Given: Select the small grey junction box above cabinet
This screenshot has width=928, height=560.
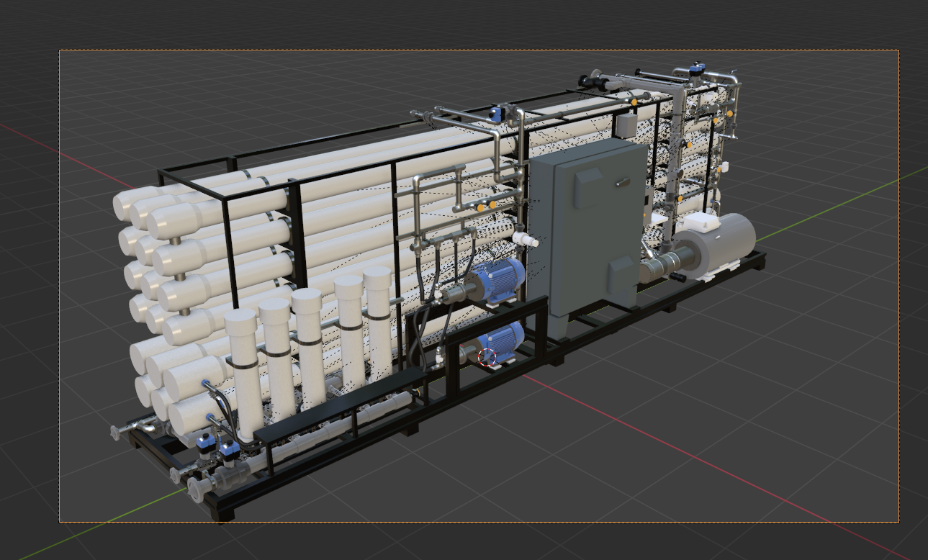Looking at the screenshot, I should (x=626, y=125).
